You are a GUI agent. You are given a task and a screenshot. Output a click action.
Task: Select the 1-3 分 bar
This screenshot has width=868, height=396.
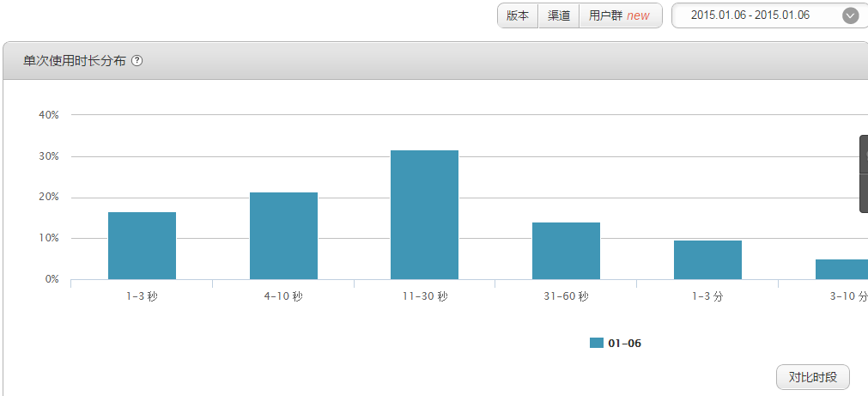click(x=707, y=259)
